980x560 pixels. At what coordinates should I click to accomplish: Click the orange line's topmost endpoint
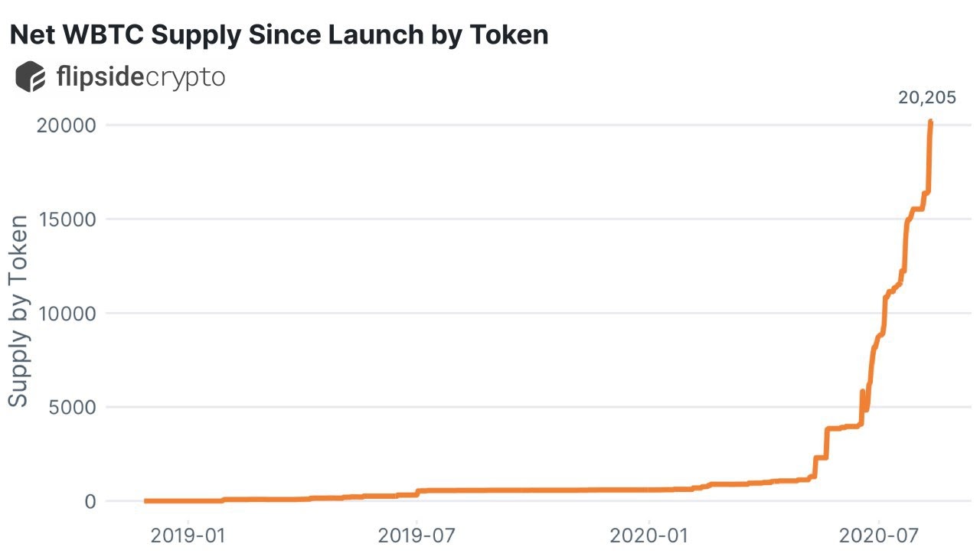pyautogui.click(x=930, y=121)
